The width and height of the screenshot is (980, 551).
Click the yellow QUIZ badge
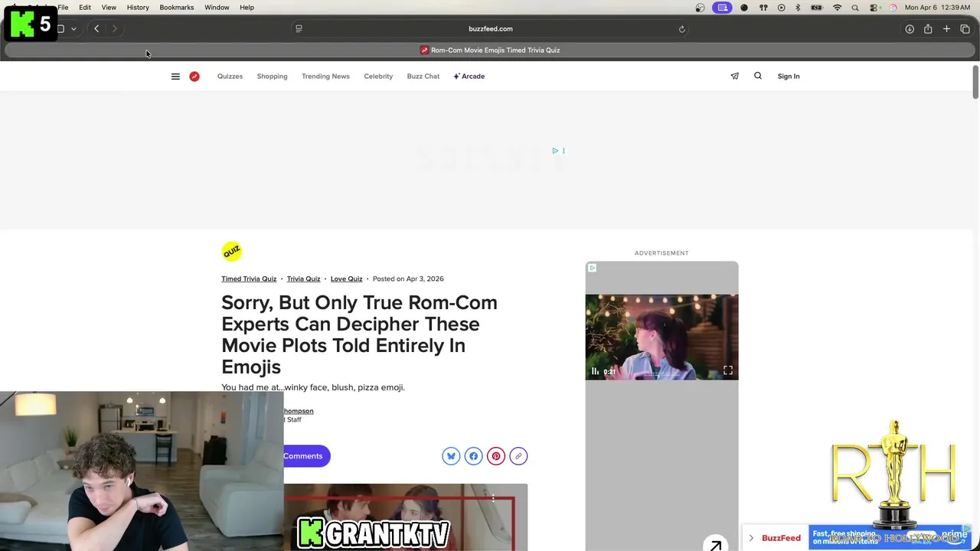[231, 252]
